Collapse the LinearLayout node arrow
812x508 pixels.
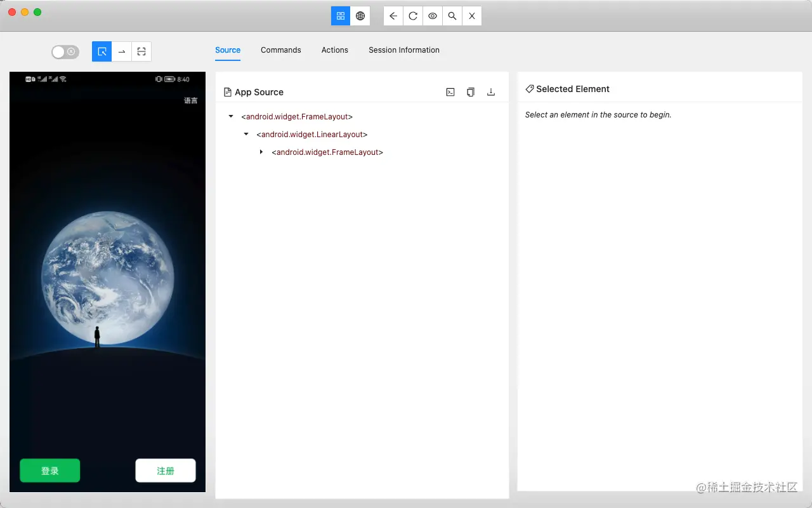coord(246,135)
